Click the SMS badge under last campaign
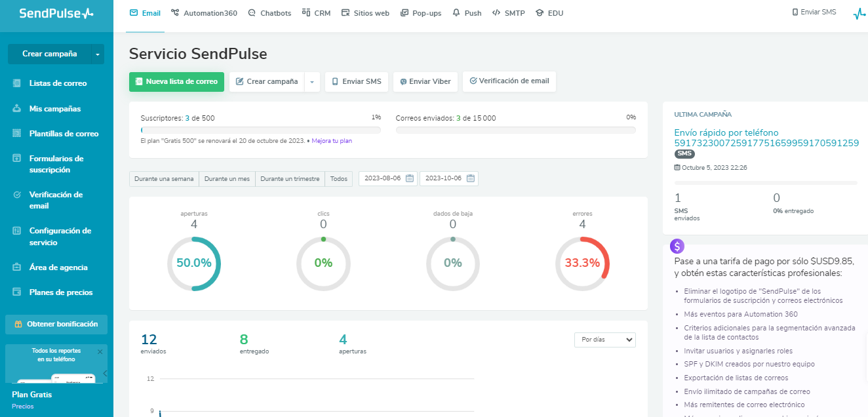The width and height of the screenshot is (868, 417). (684, 153)
